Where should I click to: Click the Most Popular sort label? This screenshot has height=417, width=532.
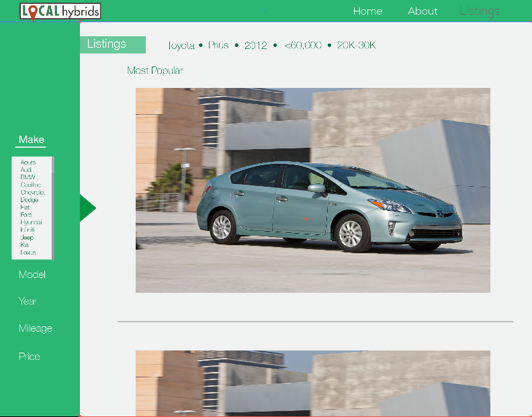coord(155,71)
